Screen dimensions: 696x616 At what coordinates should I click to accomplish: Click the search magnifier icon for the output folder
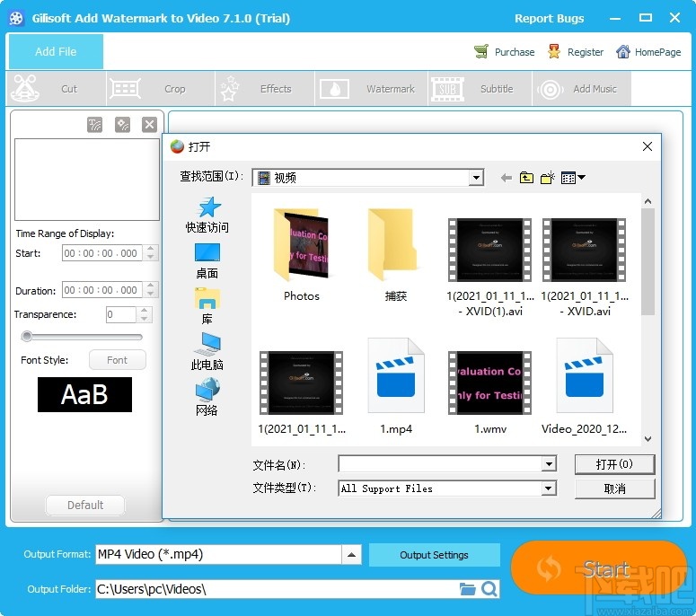[489, 589]
